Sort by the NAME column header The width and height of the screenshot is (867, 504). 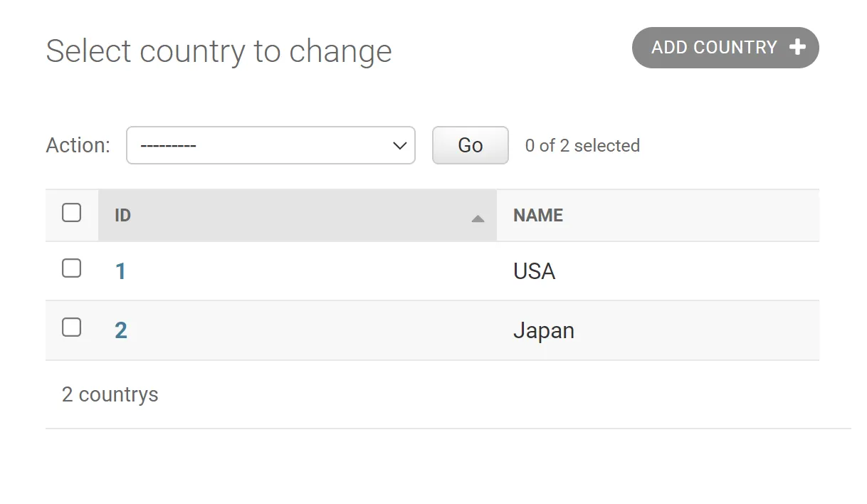click(538, 216)
